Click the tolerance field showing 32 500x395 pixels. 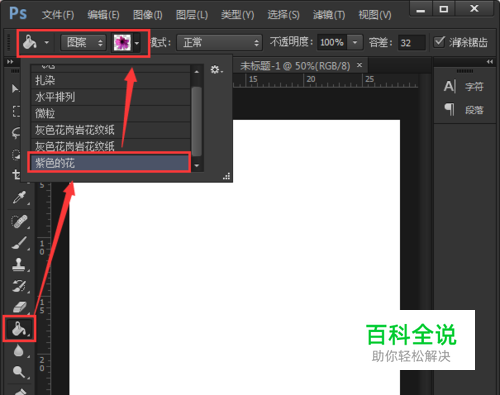click(x=412, y=43)
